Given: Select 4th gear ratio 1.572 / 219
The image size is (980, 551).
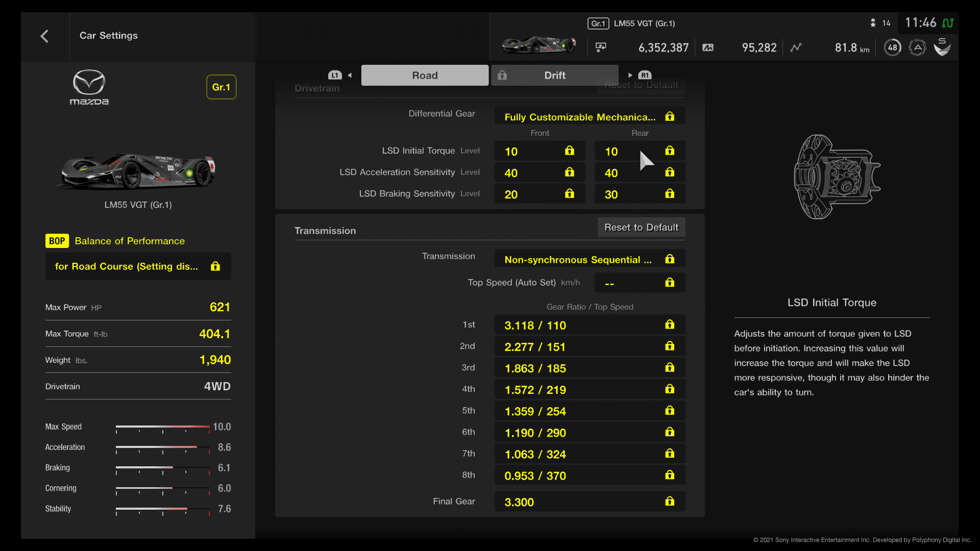Looking at the screenshot, I should click(590, 389).
